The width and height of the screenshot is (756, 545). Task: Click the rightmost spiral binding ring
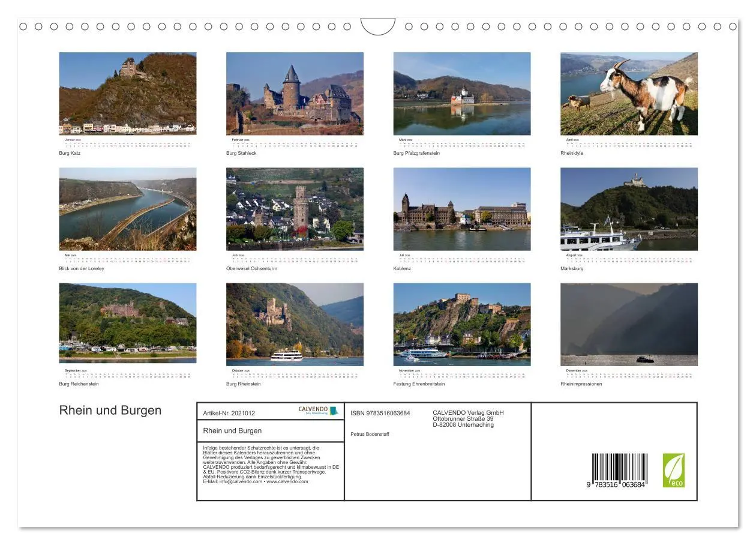point(733,26)
